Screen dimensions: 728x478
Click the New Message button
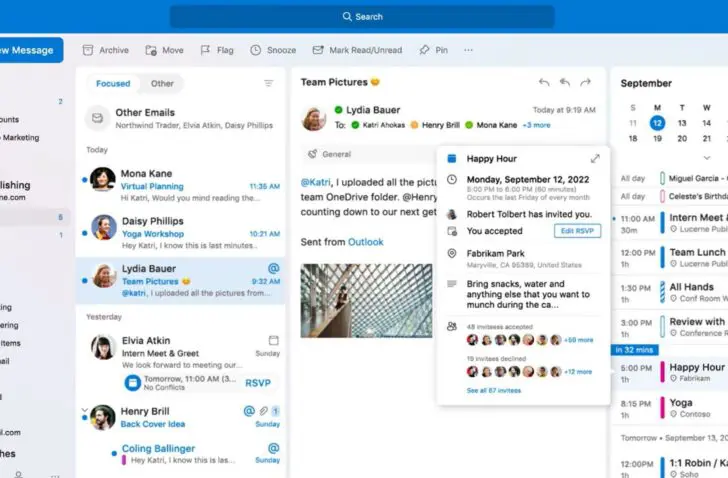(x=29, y=50)
